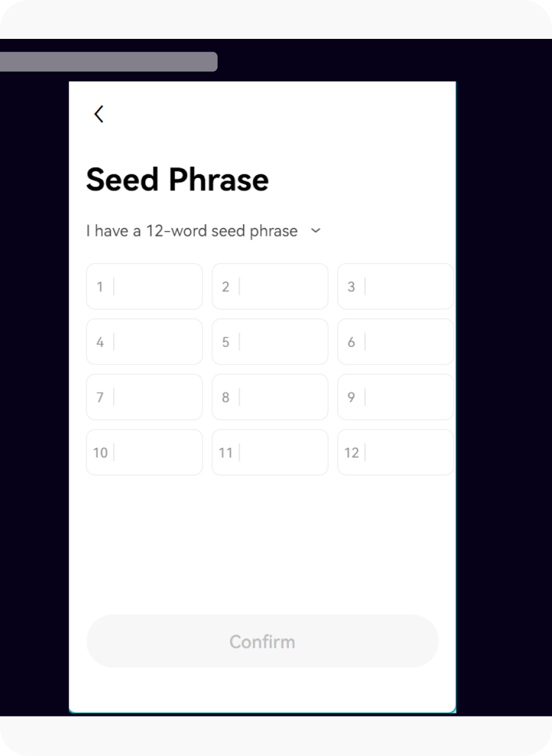Click the chevron next to 12-word phrase
552x756 pixels.
point(315,231)
